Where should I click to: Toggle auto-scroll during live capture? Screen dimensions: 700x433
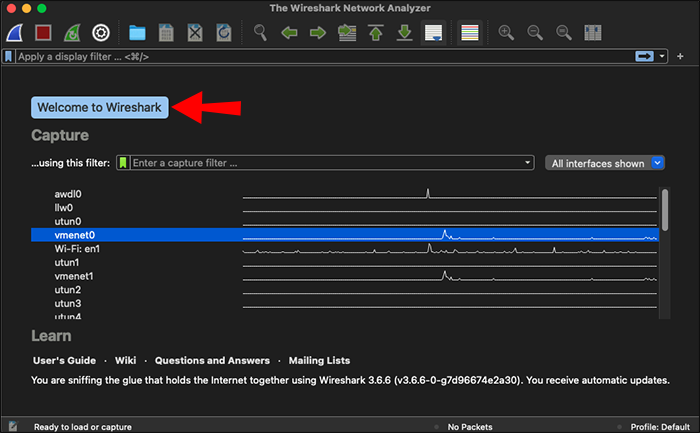pos(433,33)
